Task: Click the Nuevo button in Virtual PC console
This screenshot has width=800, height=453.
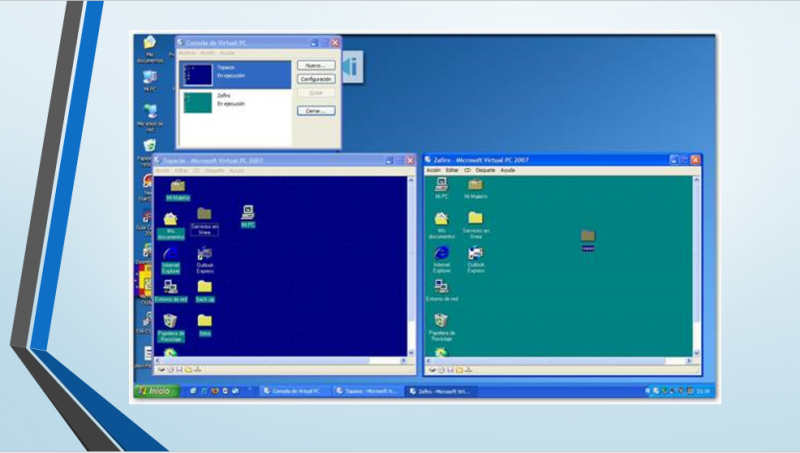Action: pos(316,65)
